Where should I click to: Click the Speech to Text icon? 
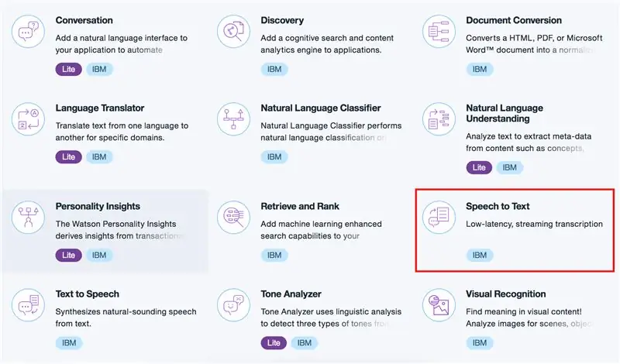tap(439, 217)
